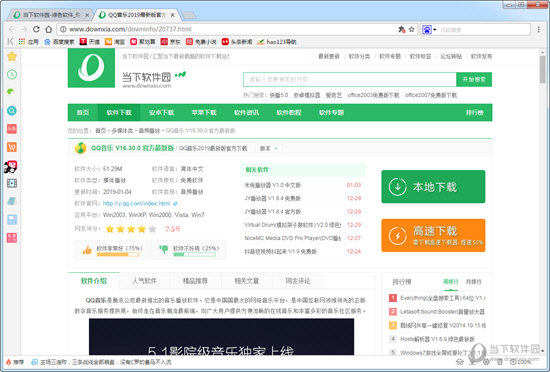Open 软件分类 top header link
Image resolution: width=550 pixels, height=372 pixels.
click(359, 56)
